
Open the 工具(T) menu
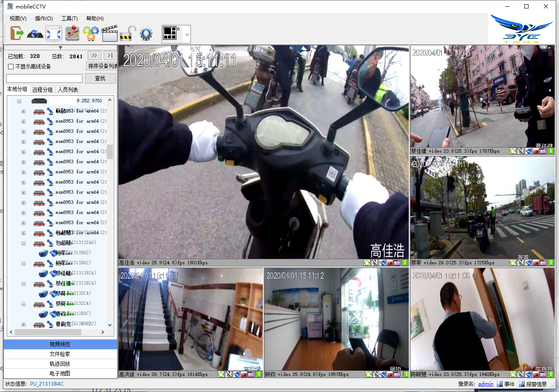coord(69,18)
